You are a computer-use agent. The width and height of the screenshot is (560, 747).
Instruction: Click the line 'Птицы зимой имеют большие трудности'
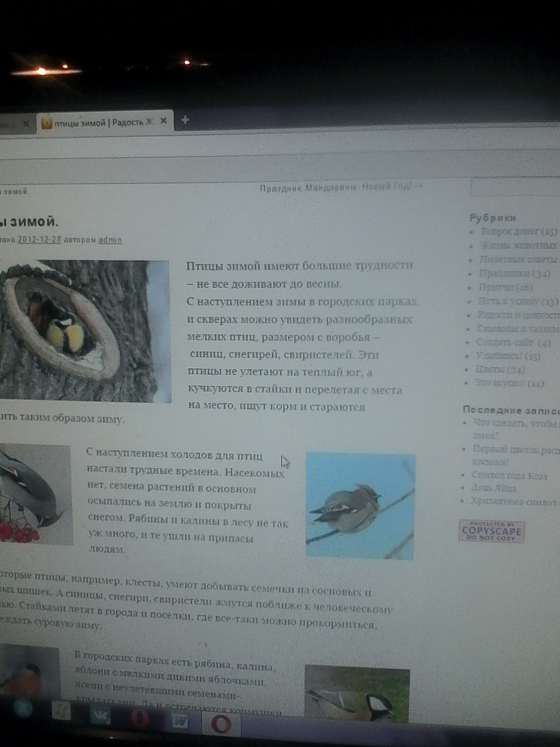coord(300,266)
